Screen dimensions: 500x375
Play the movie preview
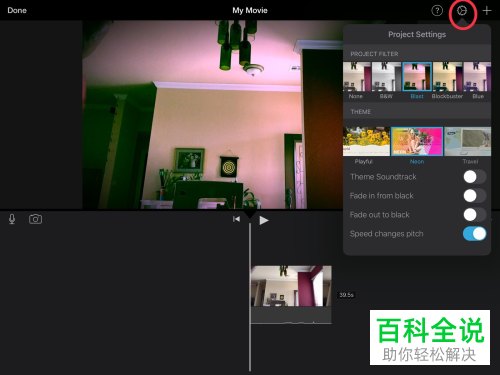click(264, 220)
